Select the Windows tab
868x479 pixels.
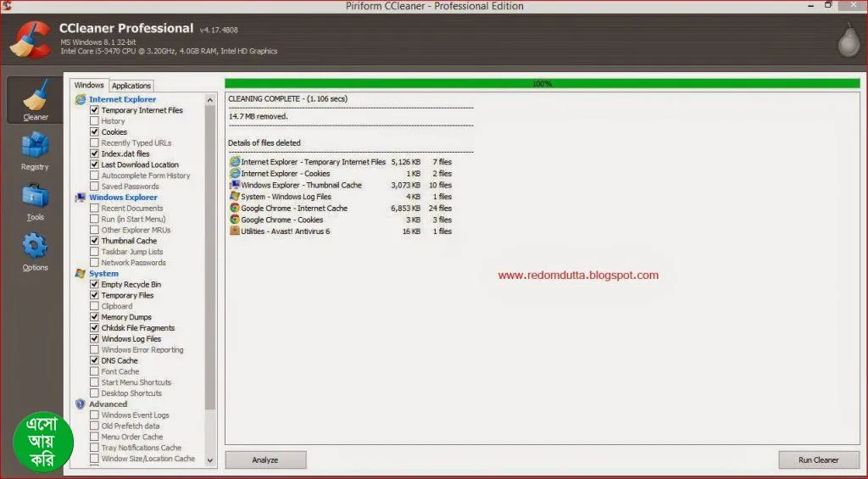(89, 85)
